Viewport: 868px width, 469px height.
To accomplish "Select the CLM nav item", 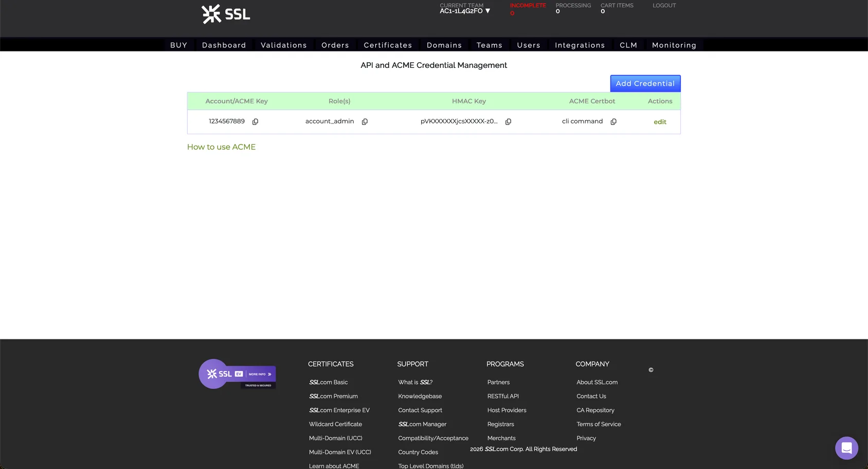I will point(628,45).
